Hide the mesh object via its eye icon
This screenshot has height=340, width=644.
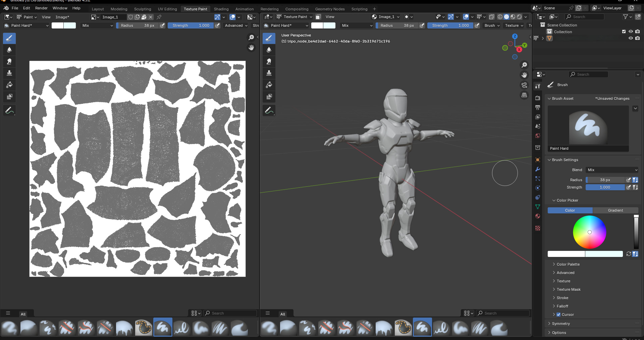[631, 38]
